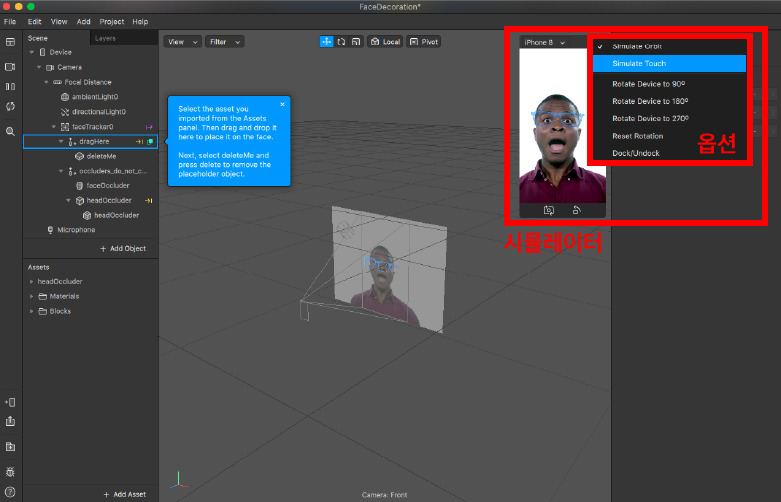781x502 pixels.
Task: Choose Reset Rotation
Action: coord(669,136)
